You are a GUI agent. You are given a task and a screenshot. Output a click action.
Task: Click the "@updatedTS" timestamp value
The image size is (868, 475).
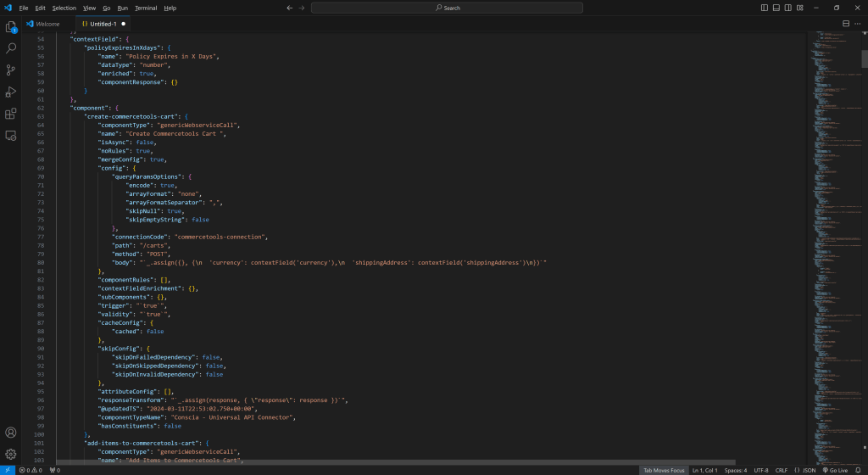[200, 409]
